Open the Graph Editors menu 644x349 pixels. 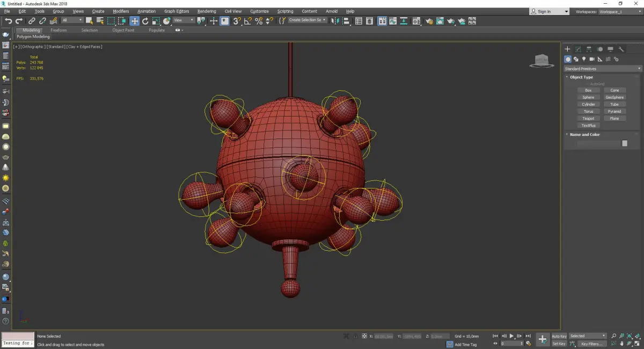click(177, 11)
